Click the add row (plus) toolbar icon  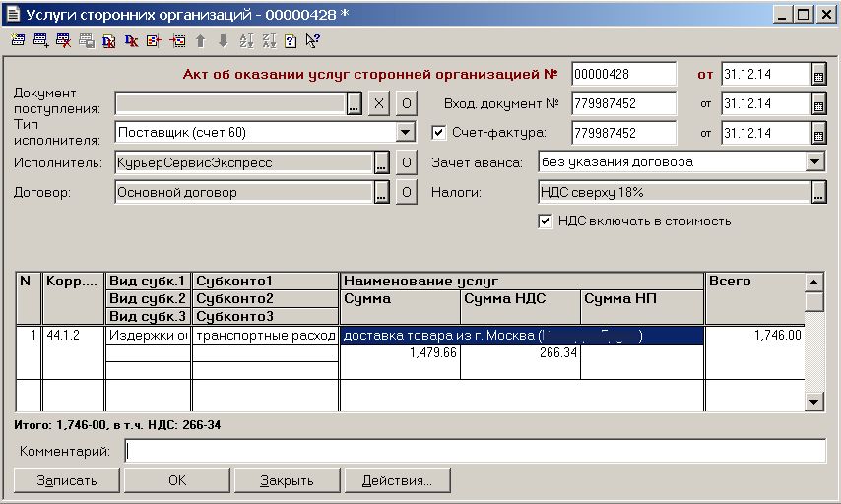pyautogui.click(x=40, y=40)
